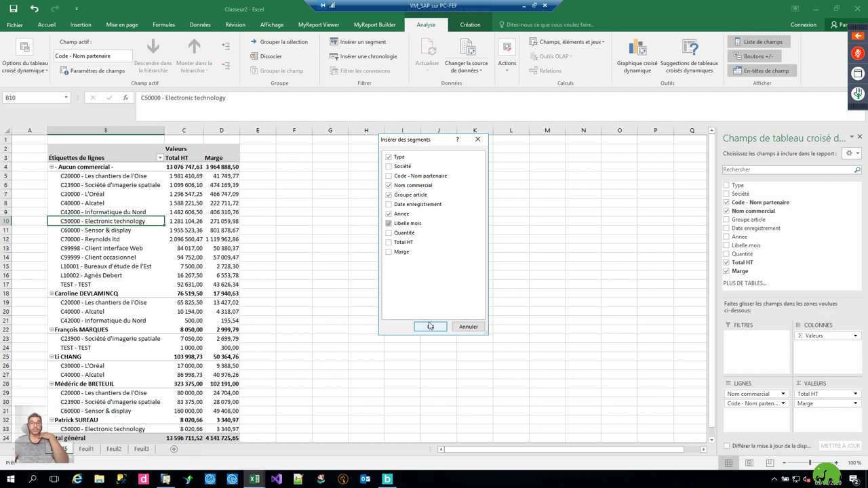The height and width of the screenshot is (488, 868).
Task: Click the Rechercher field search box
Action: tap(787, 169)
